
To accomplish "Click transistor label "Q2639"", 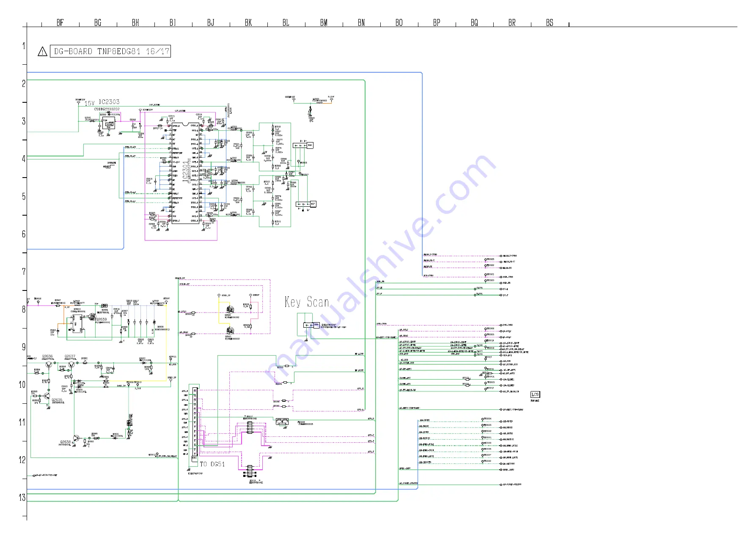I will click(x=102, y=320).
